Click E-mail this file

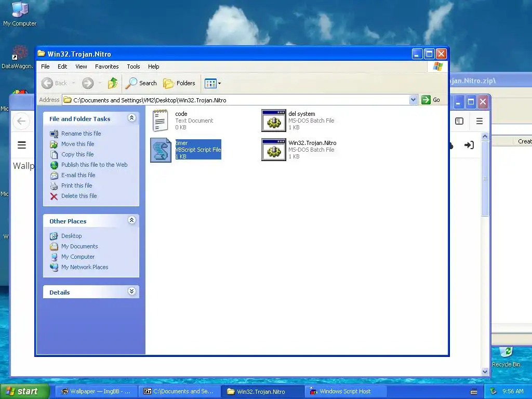coord(78,175)
